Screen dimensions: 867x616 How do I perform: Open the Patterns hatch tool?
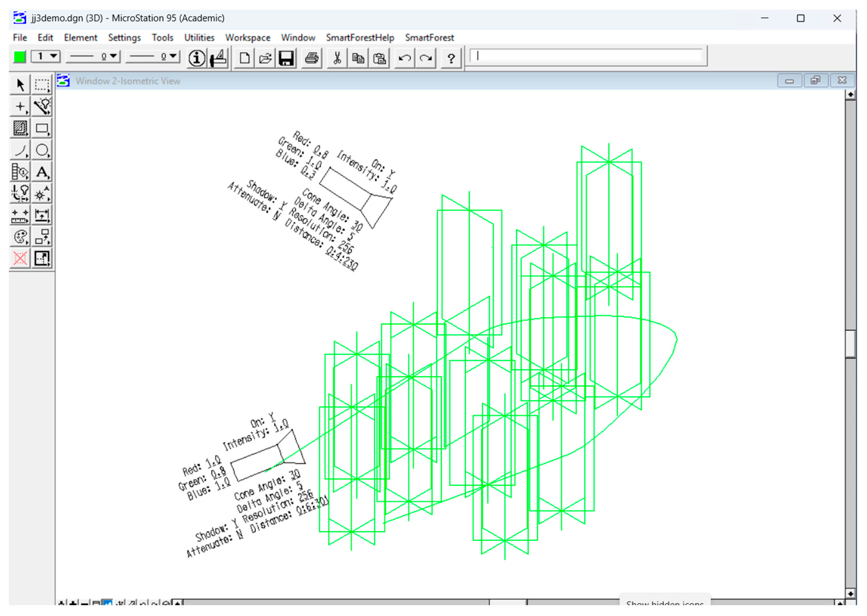click(20, 129)
